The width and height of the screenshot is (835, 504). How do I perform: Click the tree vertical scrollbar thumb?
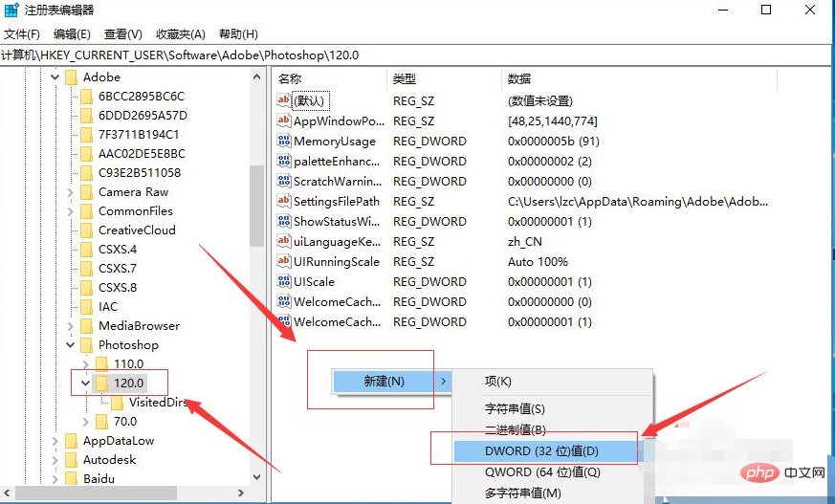click(256, 206)
